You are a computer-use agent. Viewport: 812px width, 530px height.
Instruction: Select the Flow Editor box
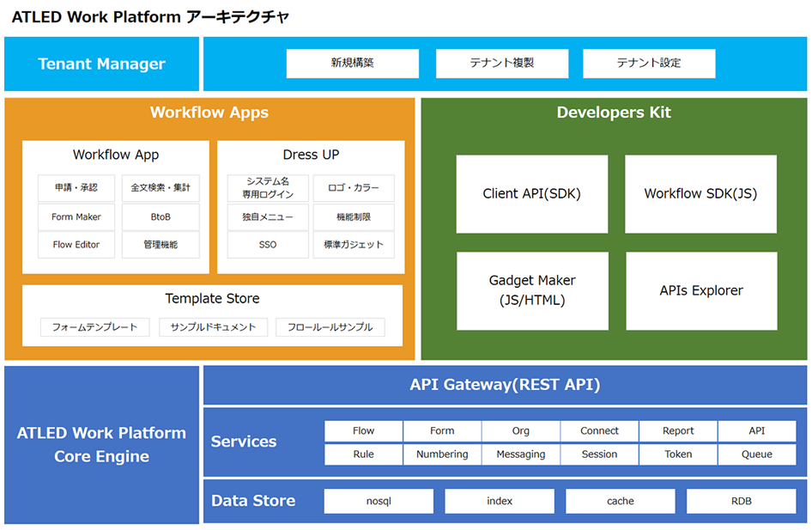pos(76,245)
